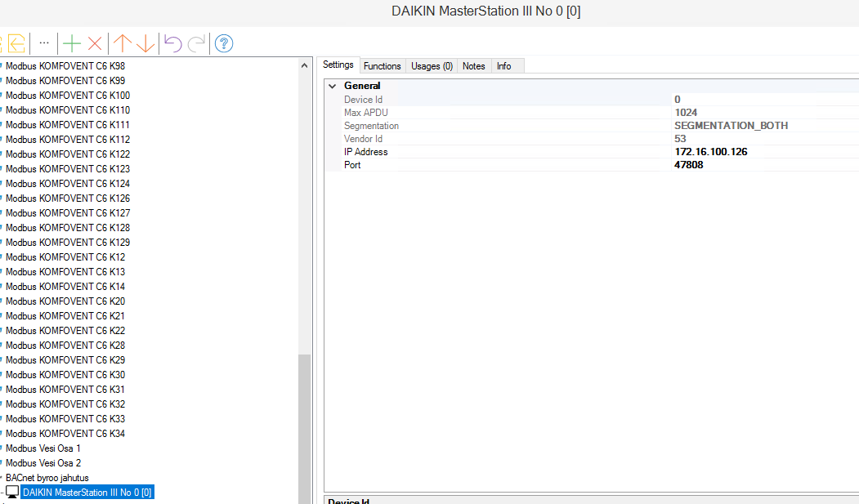This screenshot has width=859, height=504.
Task: Open help with question mark icon
Action: 224,43
